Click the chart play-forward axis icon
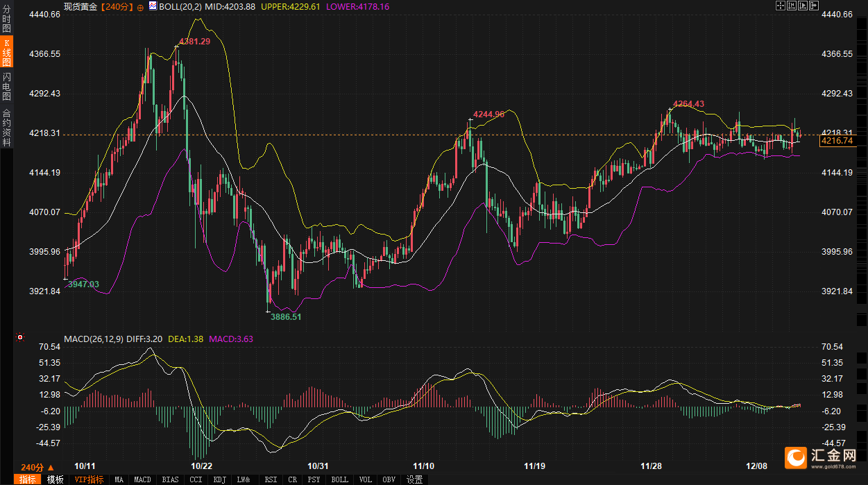 point(803,6)
